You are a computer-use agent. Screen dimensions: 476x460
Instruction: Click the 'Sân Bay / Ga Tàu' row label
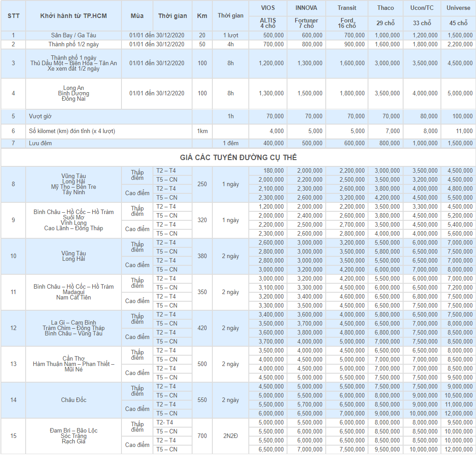(73, 36)
